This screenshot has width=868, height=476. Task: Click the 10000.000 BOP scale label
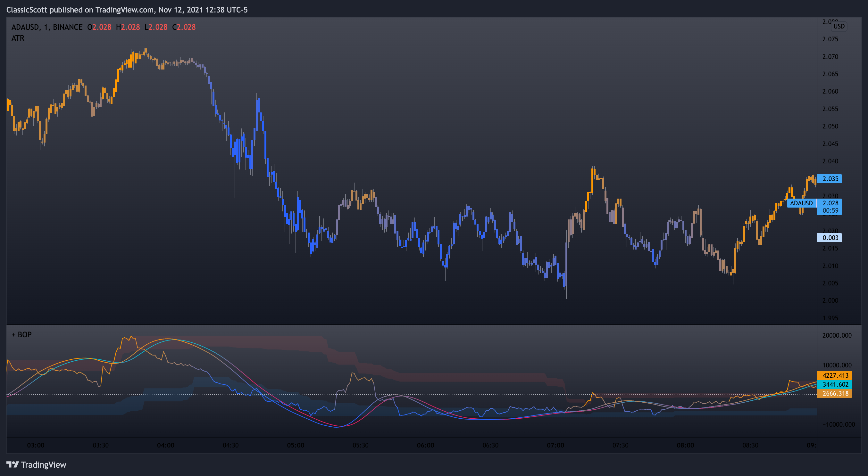pyautogui.click(x=837, y=365)
